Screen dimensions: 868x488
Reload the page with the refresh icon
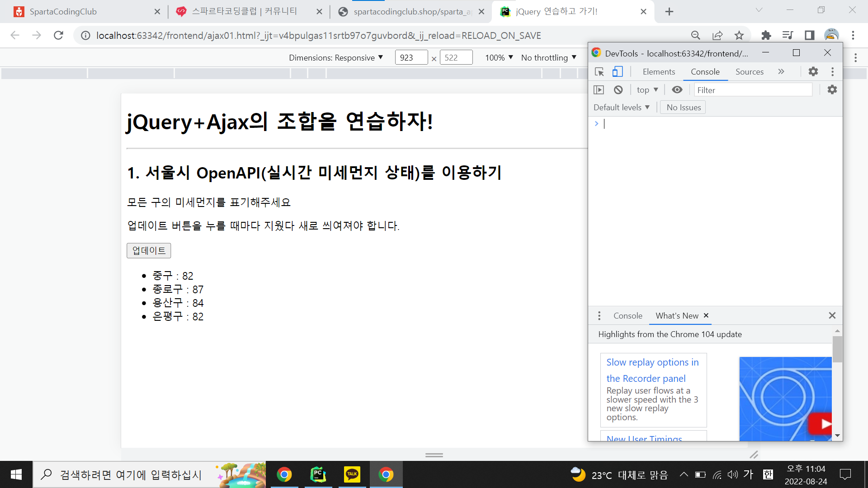[x=58, y=35]
